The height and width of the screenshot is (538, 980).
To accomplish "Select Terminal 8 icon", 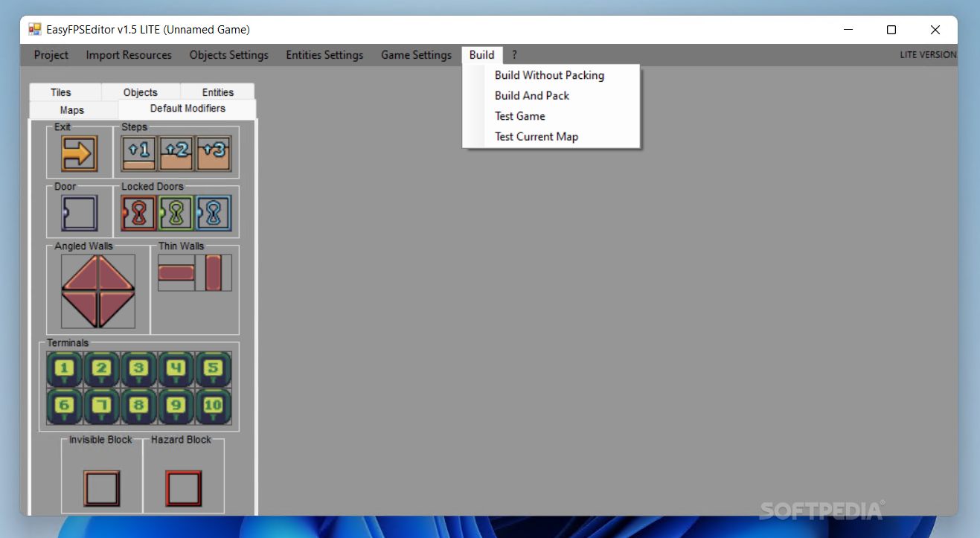I will click(x=139, y=406).
